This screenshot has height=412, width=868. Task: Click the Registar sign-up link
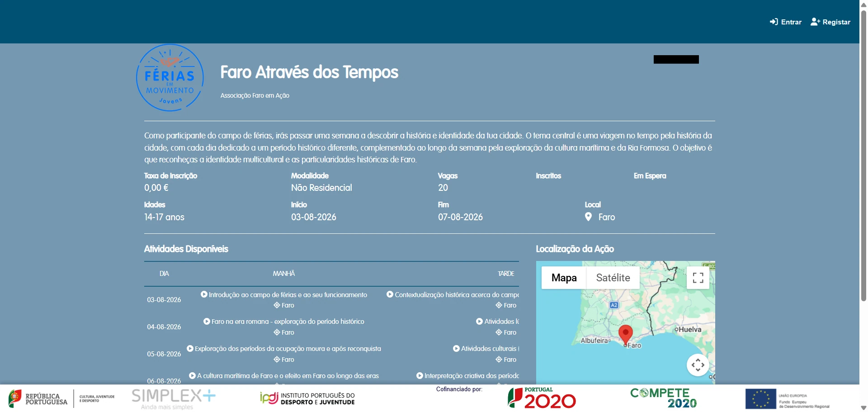[x=830, y=22]
